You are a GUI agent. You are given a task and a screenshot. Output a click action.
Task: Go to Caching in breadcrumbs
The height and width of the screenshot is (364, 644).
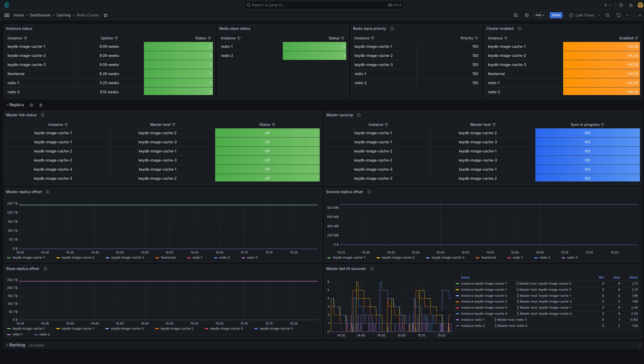(63, 15)
